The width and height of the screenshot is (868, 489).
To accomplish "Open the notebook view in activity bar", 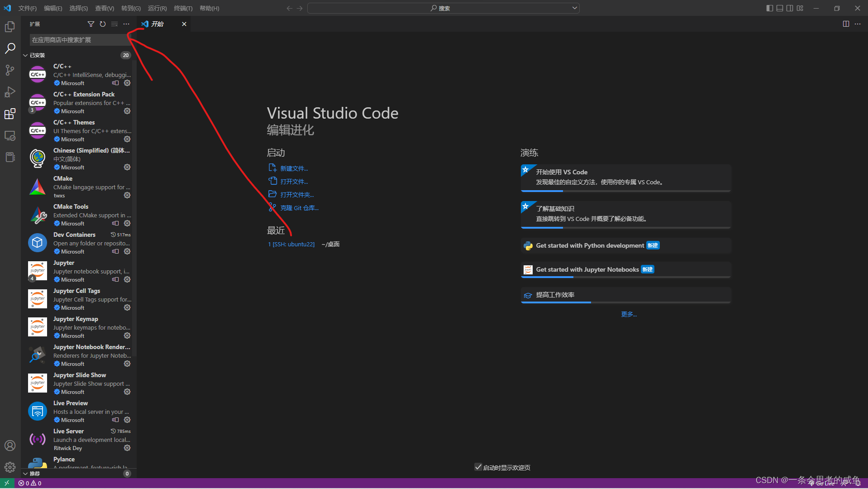I will tap(10, 157).
